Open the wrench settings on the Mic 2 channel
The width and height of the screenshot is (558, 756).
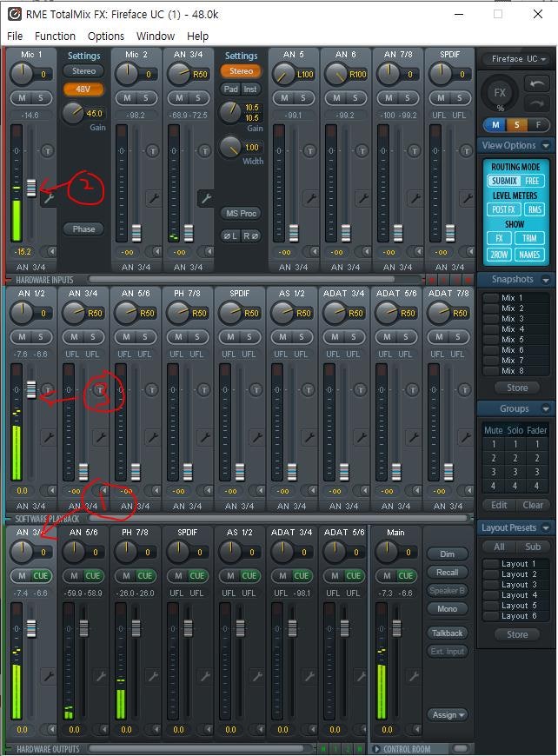(153, 198)
